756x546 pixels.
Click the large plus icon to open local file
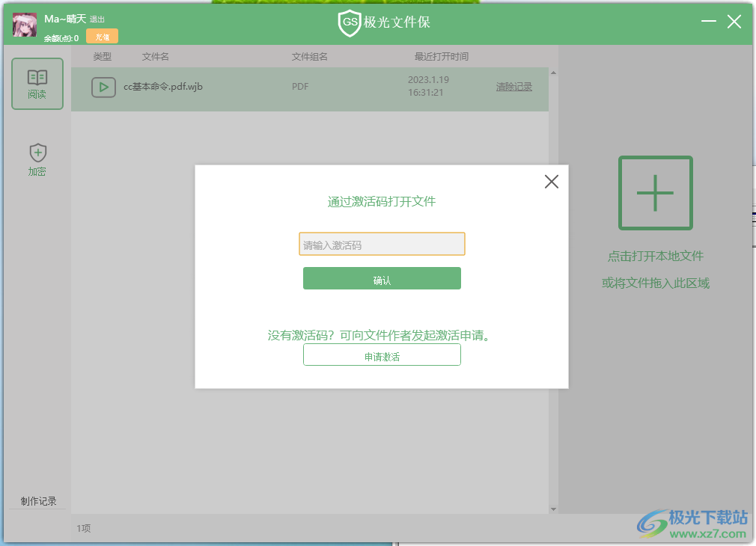coord(655,193)
